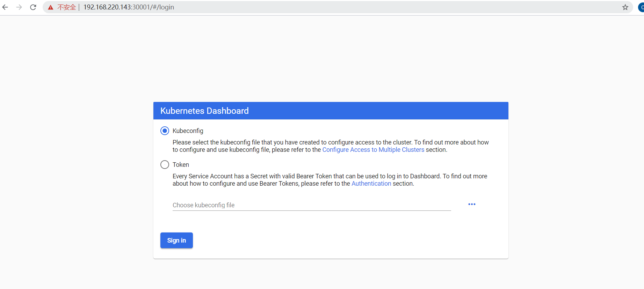The image size is (644, 289).
Task: Open the red not-secure warning triangle
Action: [x=51, y=7]
